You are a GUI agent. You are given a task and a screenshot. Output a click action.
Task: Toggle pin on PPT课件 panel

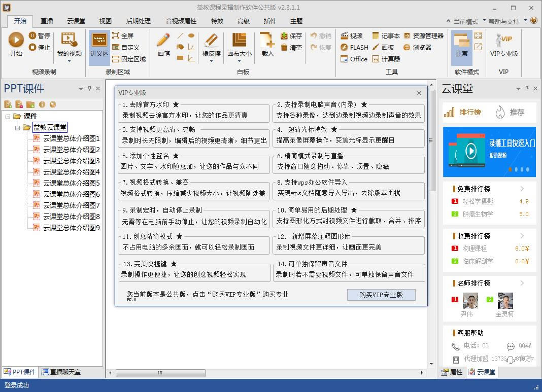point(89,88)
